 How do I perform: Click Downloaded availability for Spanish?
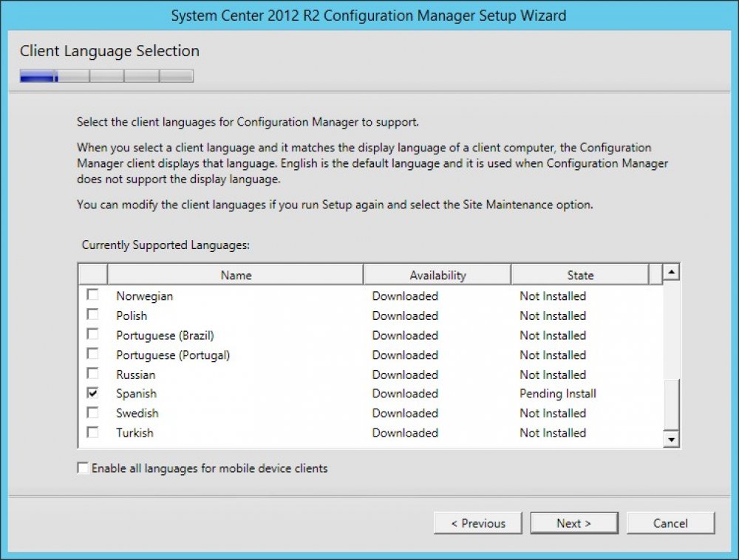pyautogui.click(x=405, y=394)
